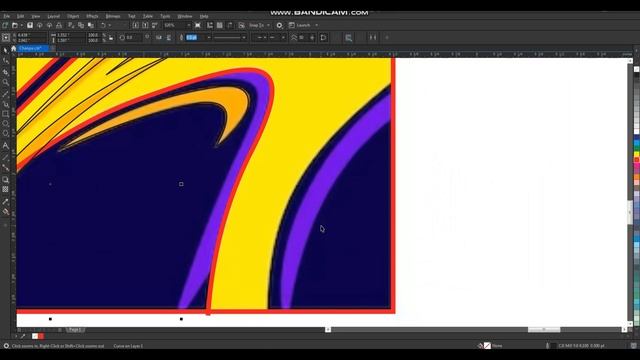Click the fill color None indicator
640x360 pixels.
(487, 346)
